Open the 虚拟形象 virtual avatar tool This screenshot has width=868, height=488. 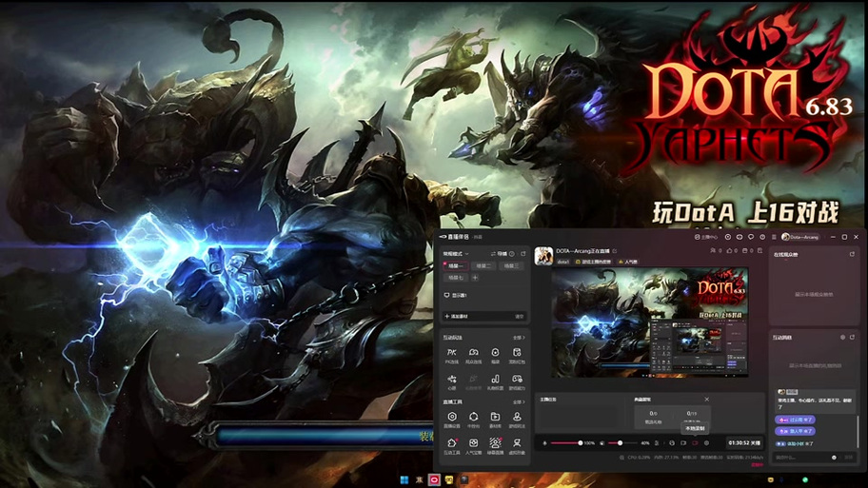[x=517, y=446]
